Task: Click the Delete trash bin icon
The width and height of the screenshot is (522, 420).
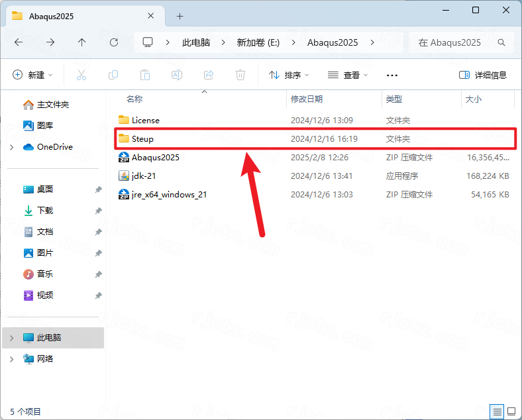Action: [x=240, y=75]
